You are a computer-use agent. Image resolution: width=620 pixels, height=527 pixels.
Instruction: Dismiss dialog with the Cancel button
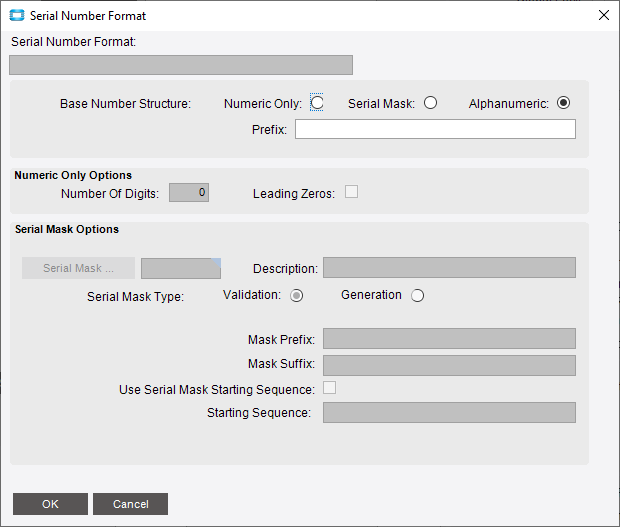[130, 504]
